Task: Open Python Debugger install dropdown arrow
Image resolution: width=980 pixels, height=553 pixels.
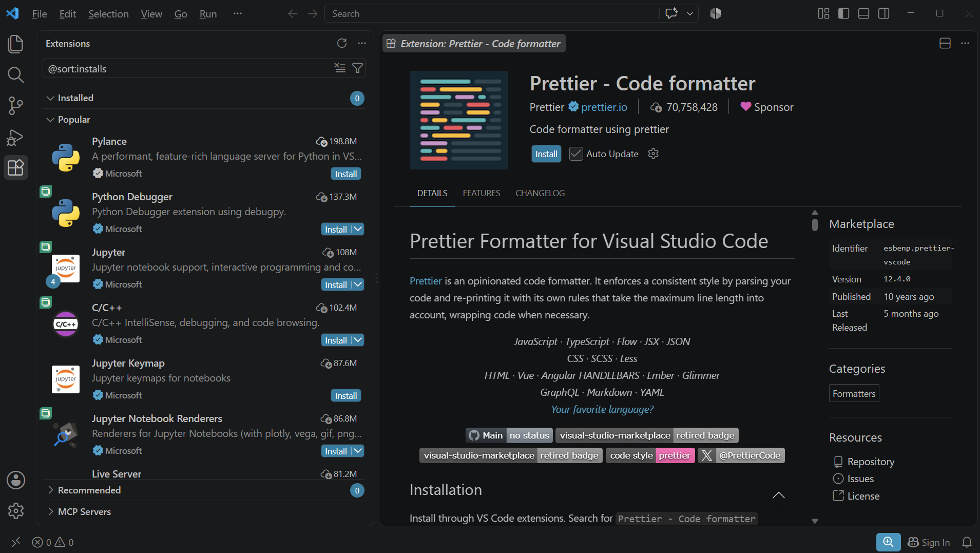Action: [x=358, y=229]
